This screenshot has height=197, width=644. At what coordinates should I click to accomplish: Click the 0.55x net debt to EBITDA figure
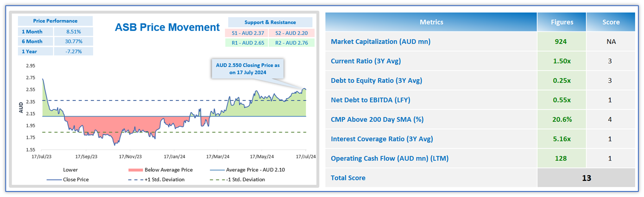pyautogui.click(x=562, y=100)
